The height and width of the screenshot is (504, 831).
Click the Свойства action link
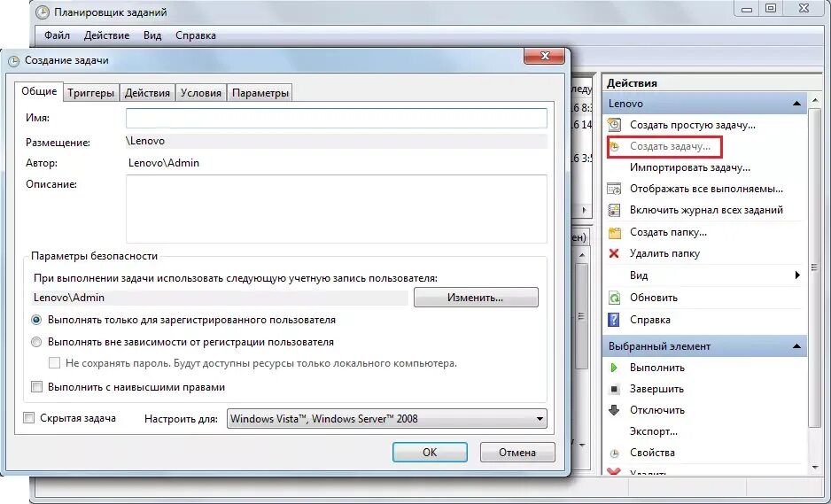(x=652, y=453)
